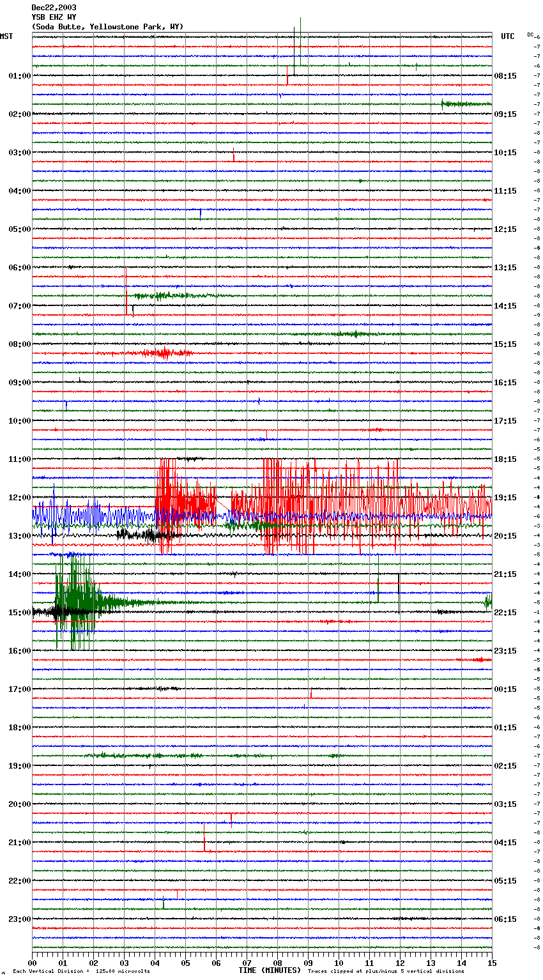Click the '03:00' MST time label
This screenshot has width=543, height=980.
(x=20, y=153)
